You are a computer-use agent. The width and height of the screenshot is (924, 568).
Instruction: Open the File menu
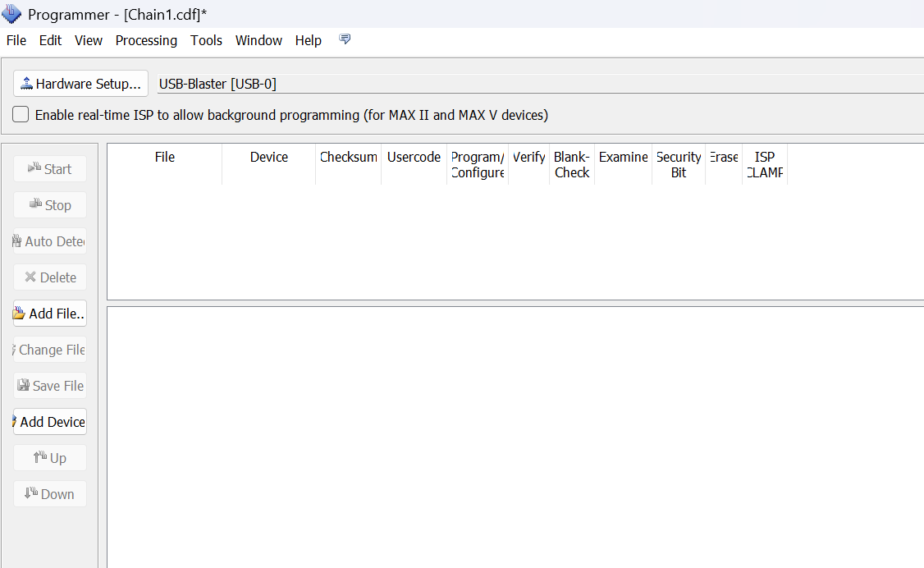[x=16, y=40]
